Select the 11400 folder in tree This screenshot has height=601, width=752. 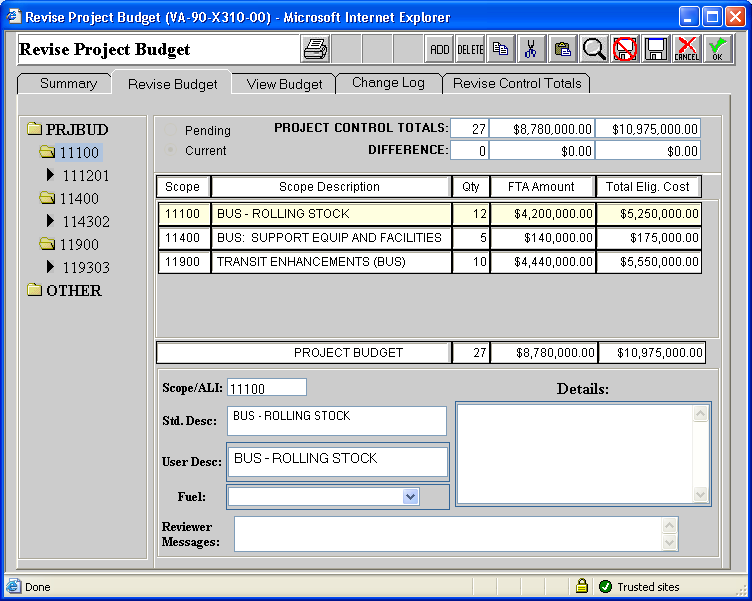pos(78,199)
